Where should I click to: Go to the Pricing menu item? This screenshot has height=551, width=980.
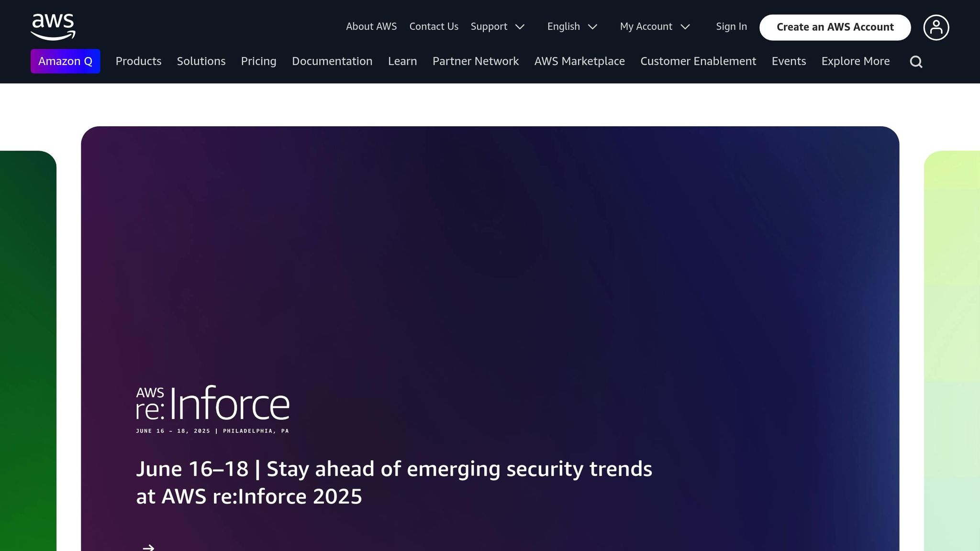click(258, 61)
